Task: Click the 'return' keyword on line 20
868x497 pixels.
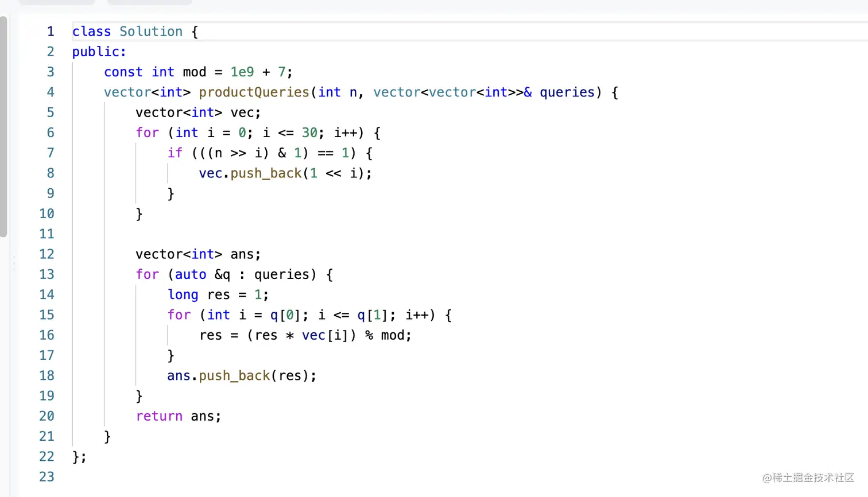Action: coord(159,416)
